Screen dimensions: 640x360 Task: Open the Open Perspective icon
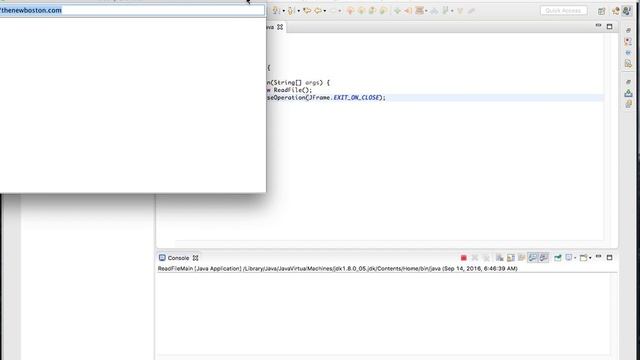[x=602, y=11]
